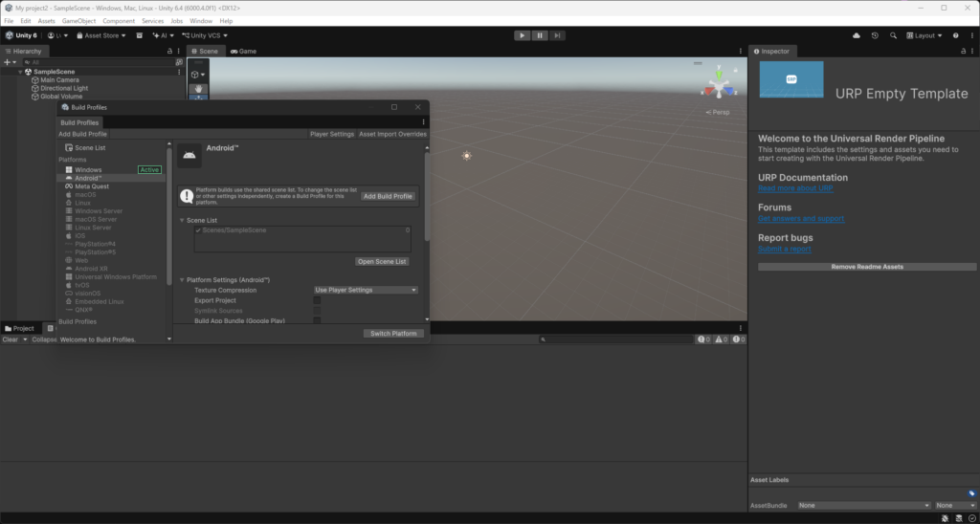The image size is (980, 524).
Task: Open the Layout dropdown
Action: coord(924,35)
